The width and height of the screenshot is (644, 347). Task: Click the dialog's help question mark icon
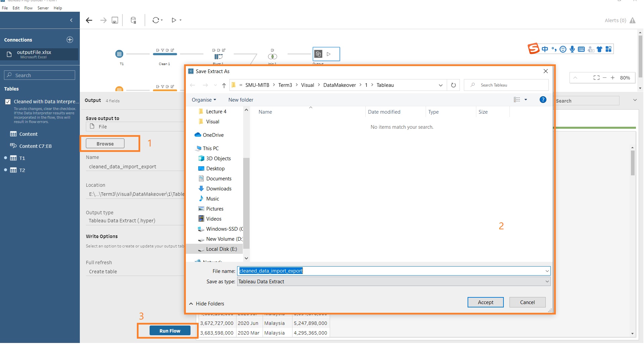[543, 100]
